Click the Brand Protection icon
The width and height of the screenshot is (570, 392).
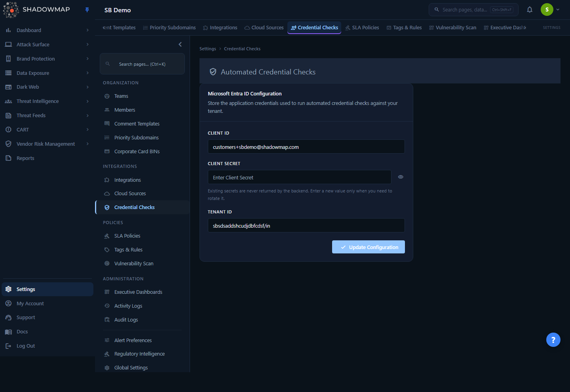(x=8, y=59)
